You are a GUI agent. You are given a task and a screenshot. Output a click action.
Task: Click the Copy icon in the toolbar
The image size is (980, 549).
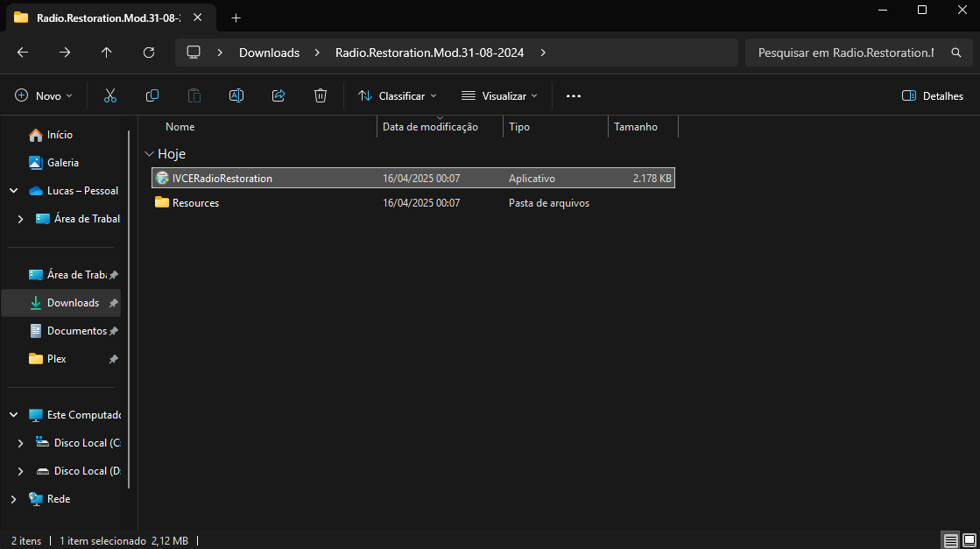click(152, 95)
